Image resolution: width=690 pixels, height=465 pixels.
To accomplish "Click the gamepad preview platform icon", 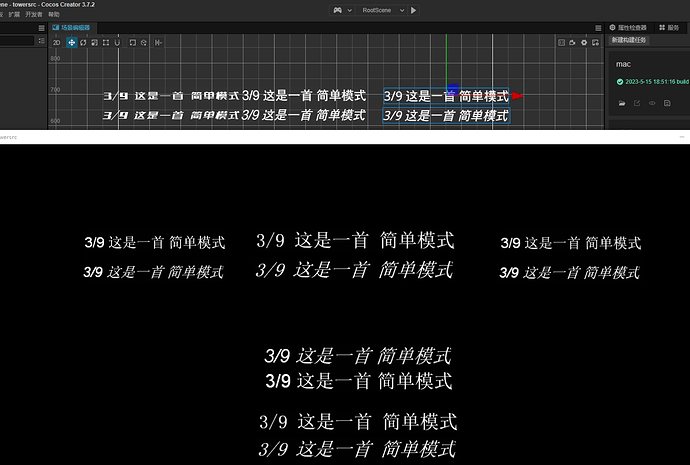I will point(338,10).
